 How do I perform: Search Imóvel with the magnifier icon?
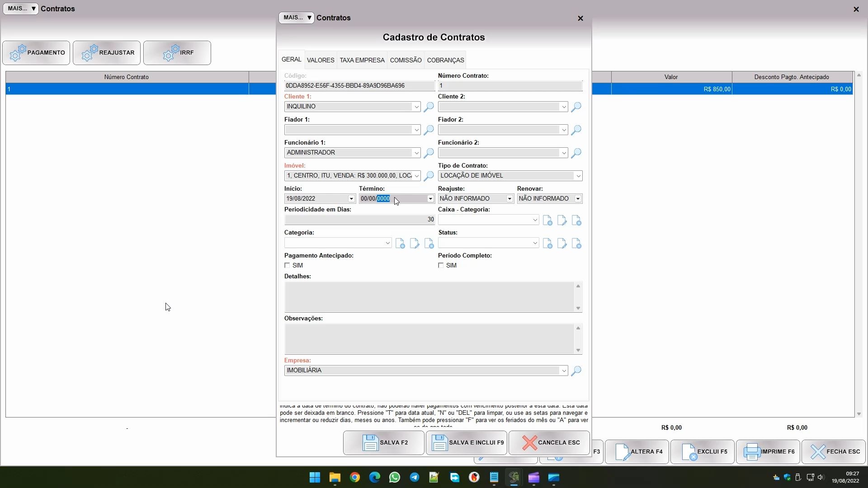point(428,176)
